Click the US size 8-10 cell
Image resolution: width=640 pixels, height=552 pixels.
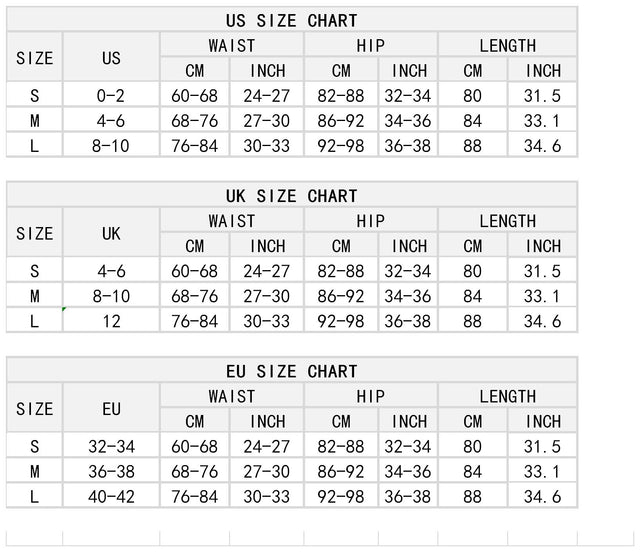pos(111,145)
